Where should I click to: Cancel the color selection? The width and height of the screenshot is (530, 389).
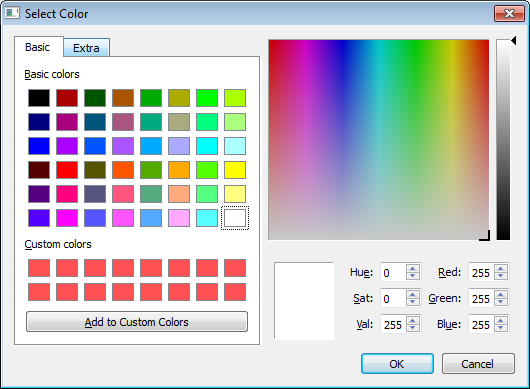click(x=478, y=364)
